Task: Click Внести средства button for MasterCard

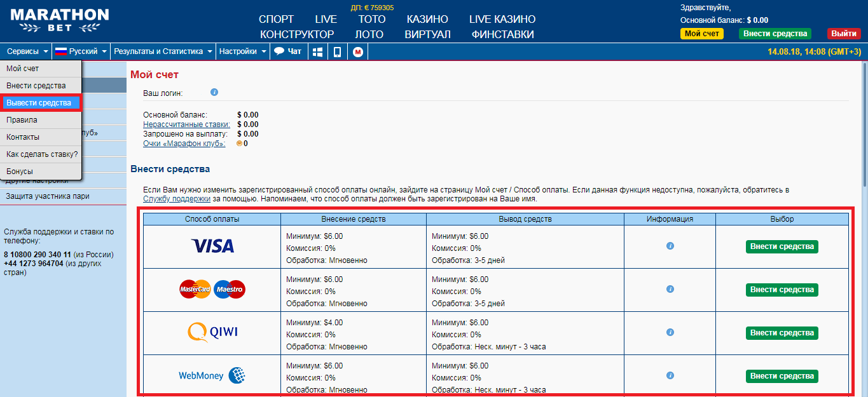Action: click(x=782, y=290)
